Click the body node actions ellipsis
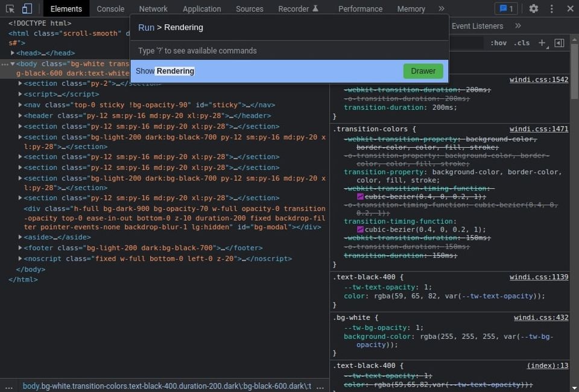The height and width of the screenshot is (392, 579). click(4, 64)
